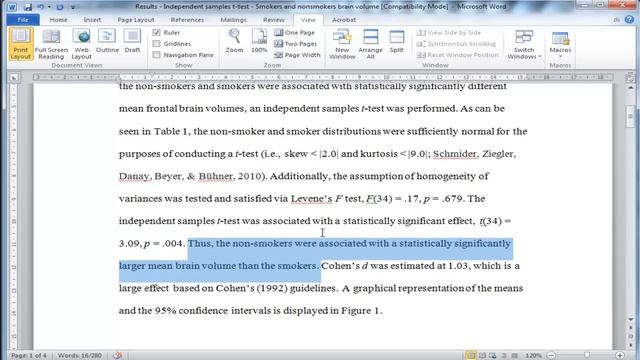Click the horizontal ruler
The width and height of the screenshot is (640, 360).
pos(323,77)
